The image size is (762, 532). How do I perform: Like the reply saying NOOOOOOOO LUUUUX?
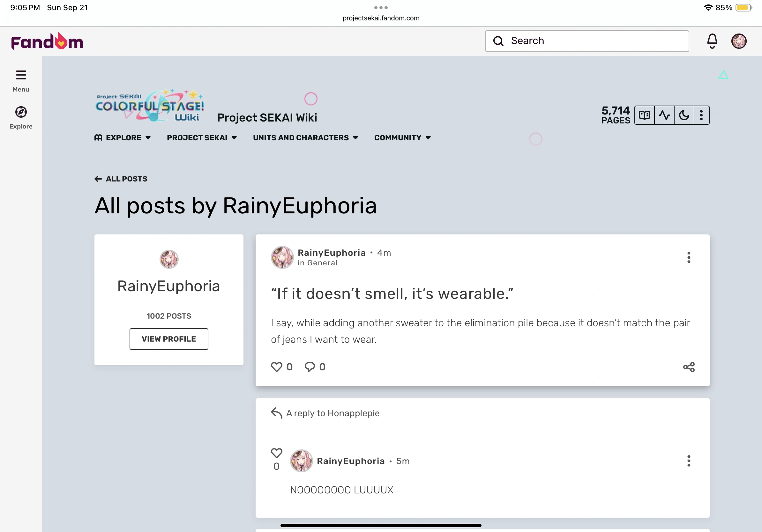coord(276,452)
